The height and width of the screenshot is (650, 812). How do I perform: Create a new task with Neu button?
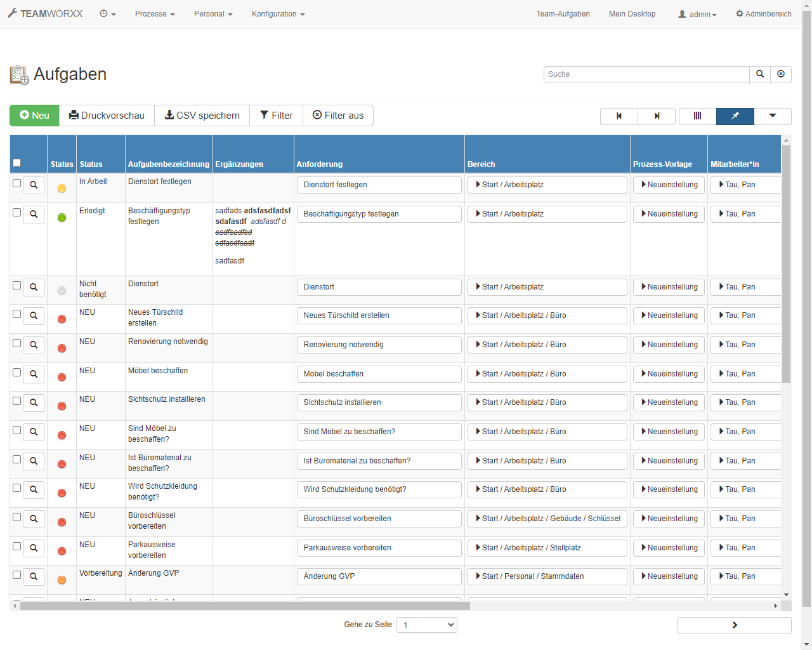(34, 116)
